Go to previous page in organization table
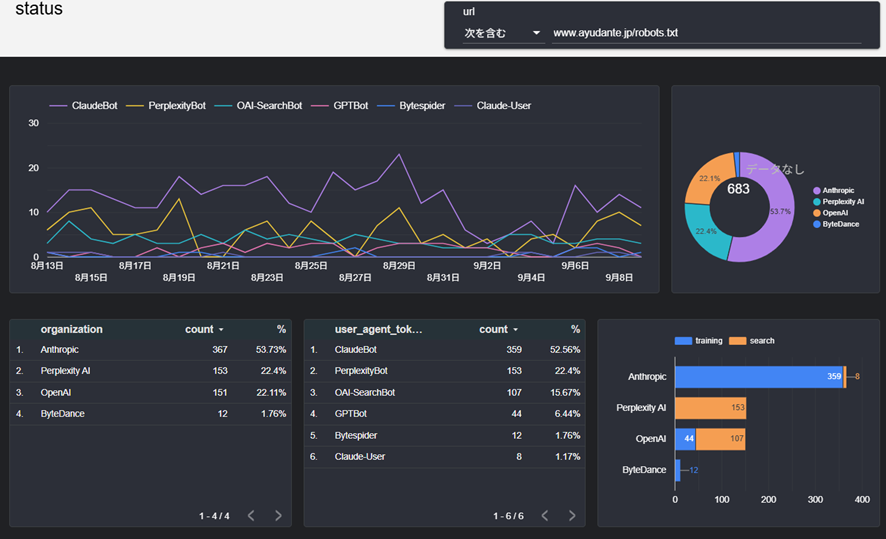The height and width of the screenshot is (539, 886). pyautogui.click(x=251, y=516)
